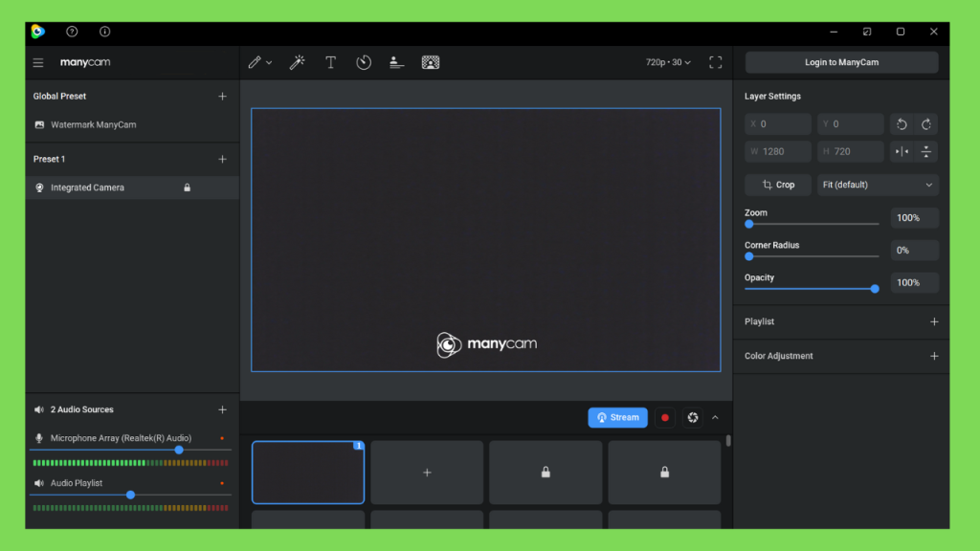Image resolution: width=980 pixels, height=551 pixels.
Task: Click the height H input field
Action: (851, 152)
